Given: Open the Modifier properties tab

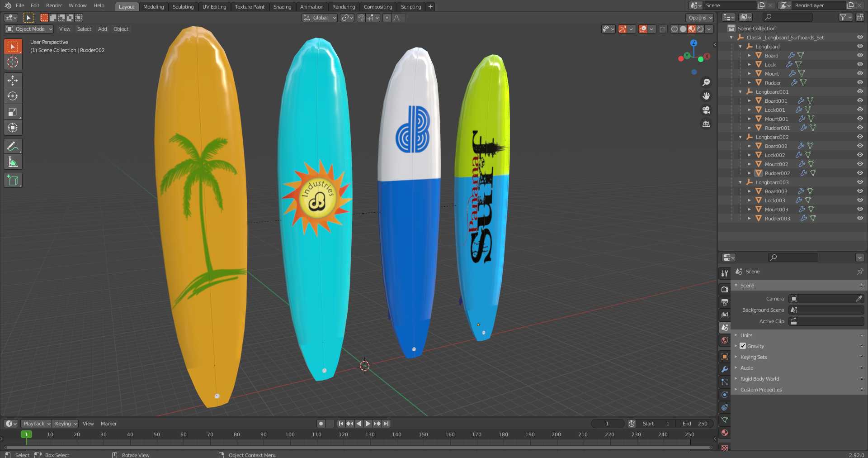Looking at the screenshot, I should pyautogui.click(x=725, y=369).
